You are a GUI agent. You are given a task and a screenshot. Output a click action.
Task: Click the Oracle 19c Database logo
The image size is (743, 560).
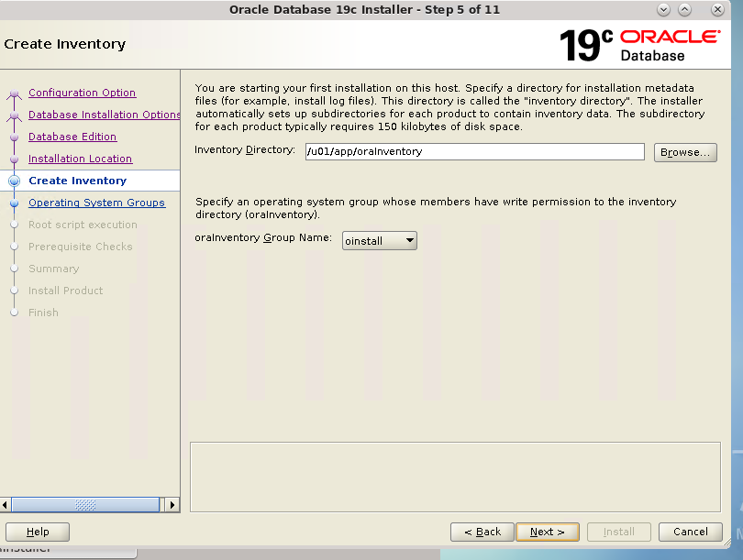[x=639, y=46]
